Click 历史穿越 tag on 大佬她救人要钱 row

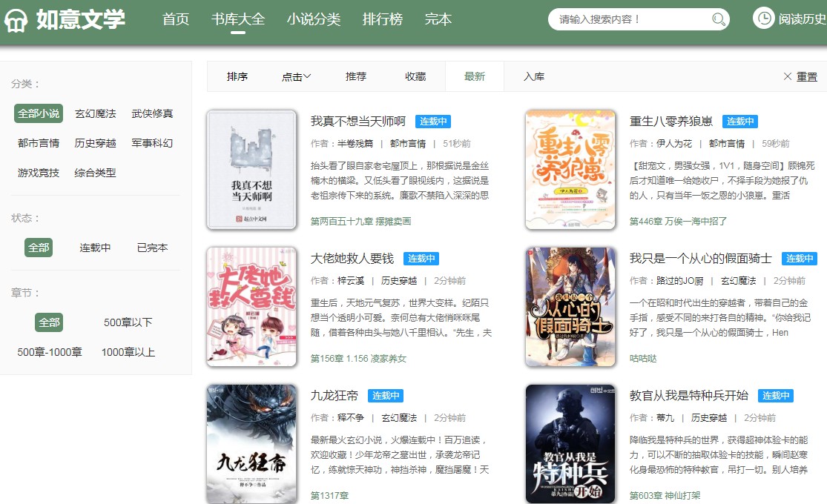point(399,280)
